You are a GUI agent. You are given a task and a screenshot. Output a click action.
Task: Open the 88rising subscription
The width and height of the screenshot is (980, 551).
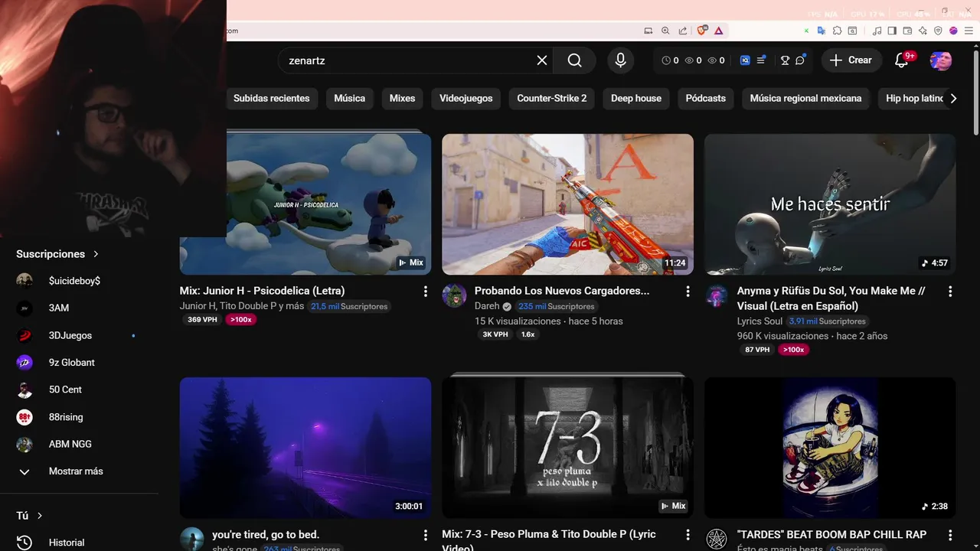pos(80,417)
